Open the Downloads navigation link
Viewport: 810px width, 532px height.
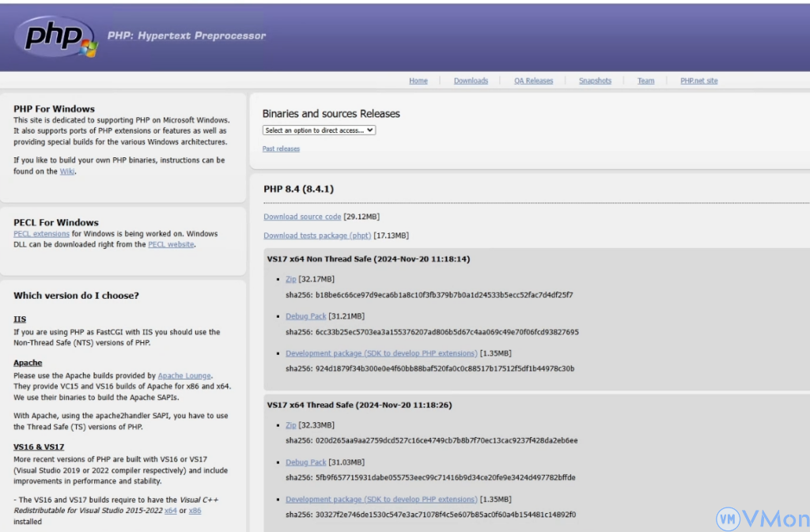471,81
